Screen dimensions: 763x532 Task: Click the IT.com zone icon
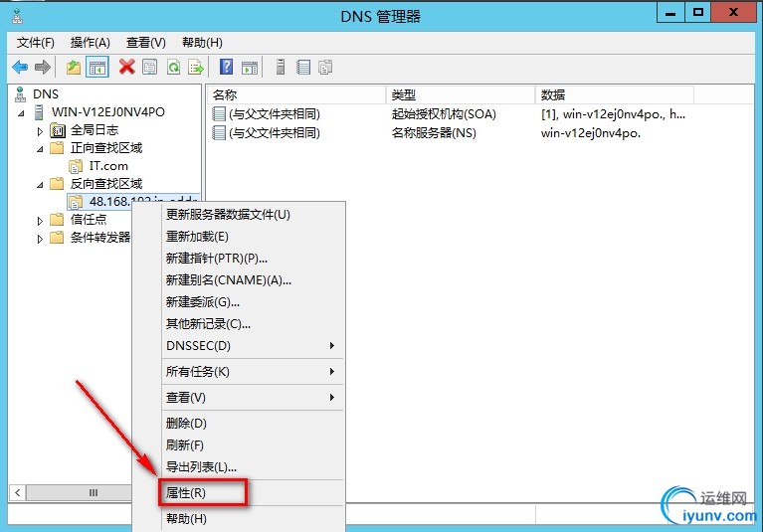click(x=76, y=166)
